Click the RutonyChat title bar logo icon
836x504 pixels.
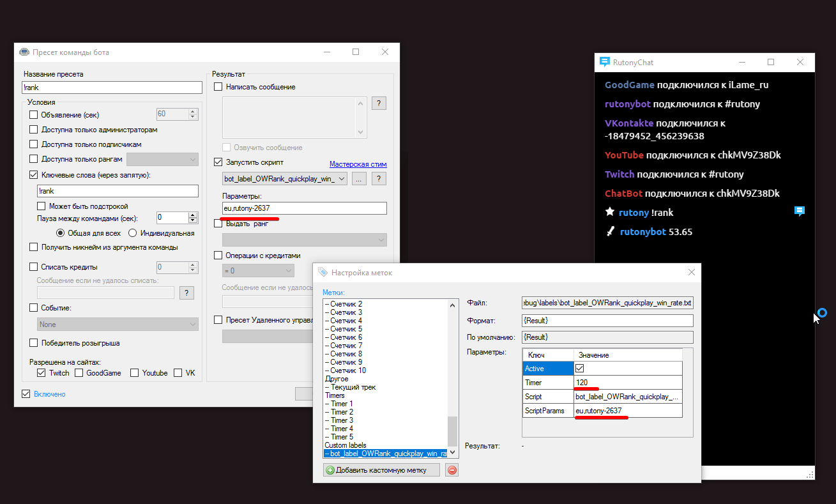coord(604,62)
